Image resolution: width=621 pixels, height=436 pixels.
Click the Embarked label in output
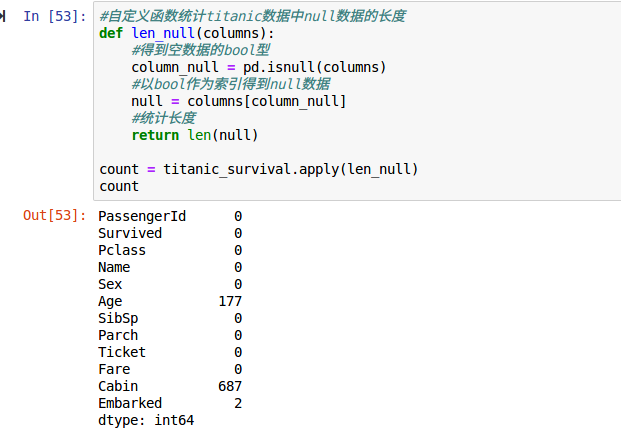tap(130, 403)
